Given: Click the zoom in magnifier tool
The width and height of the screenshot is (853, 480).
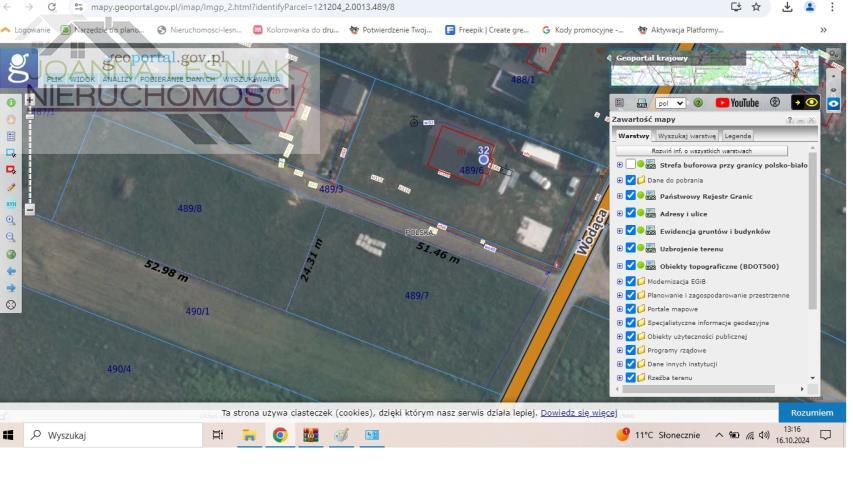Looking at the screenshot, I should point(11,220).
